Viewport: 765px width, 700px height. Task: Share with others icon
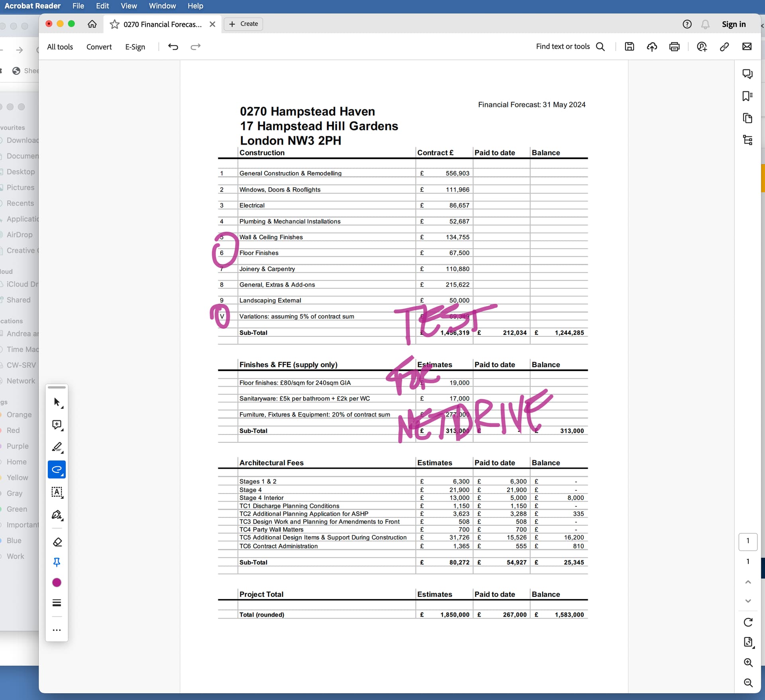click(x=702, y=47)
